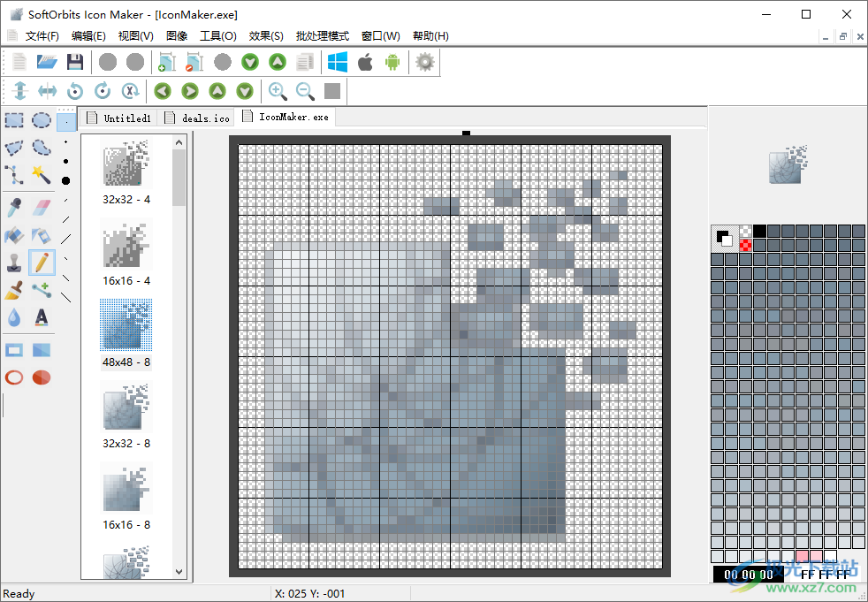Click the rotate clockwise toolbar icon
This screenshot has height=602, width=868.
(102, 90)
